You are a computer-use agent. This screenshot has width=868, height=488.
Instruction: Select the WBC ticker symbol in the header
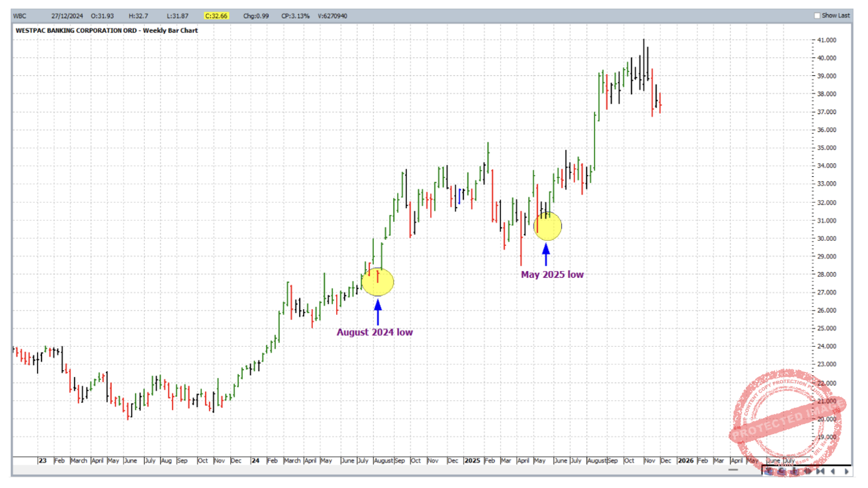[x=20, y=16]
